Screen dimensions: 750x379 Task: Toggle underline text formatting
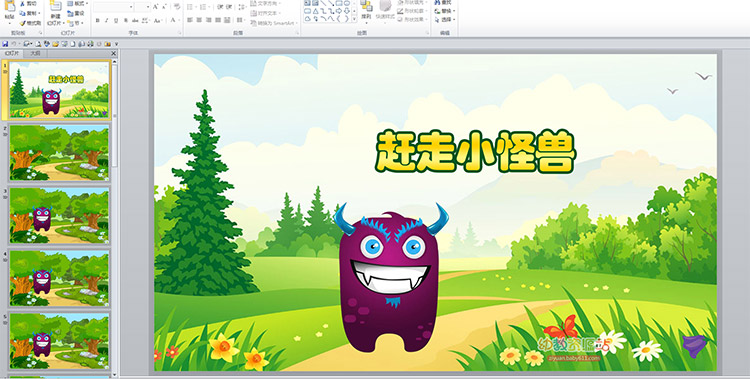pyautogui.click(x=116, y=20)
